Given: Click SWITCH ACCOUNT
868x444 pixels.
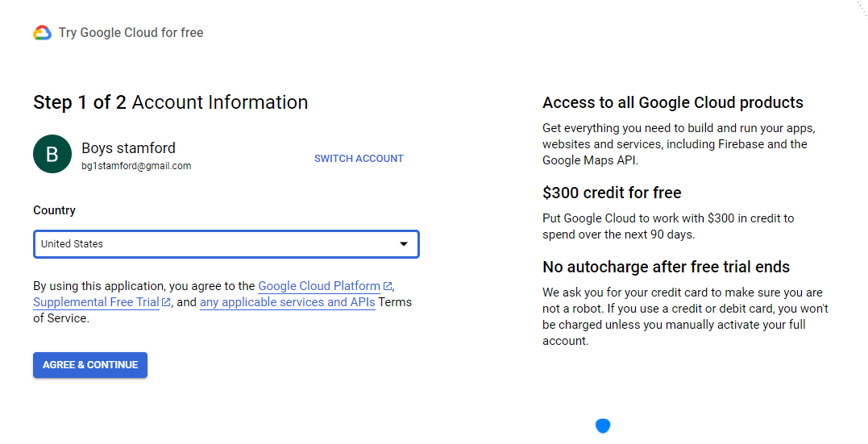Looking at the screenshot, I should click(359, 158).
